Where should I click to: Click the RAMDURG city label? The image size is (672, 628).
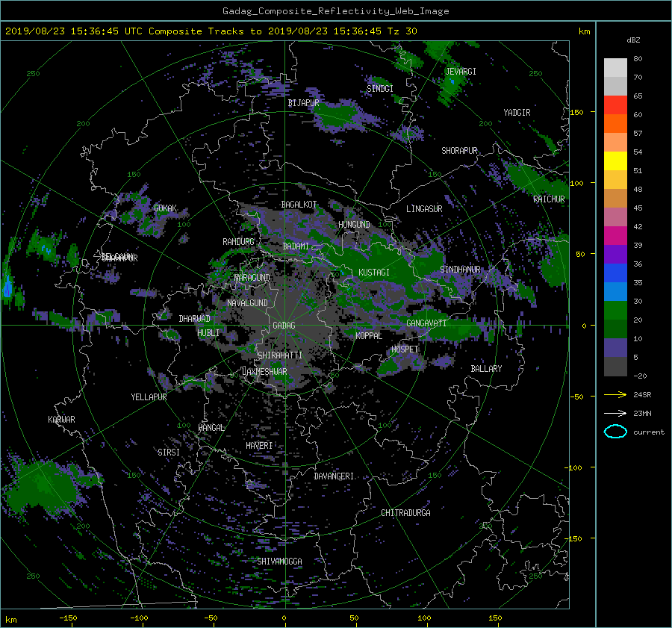238,242
